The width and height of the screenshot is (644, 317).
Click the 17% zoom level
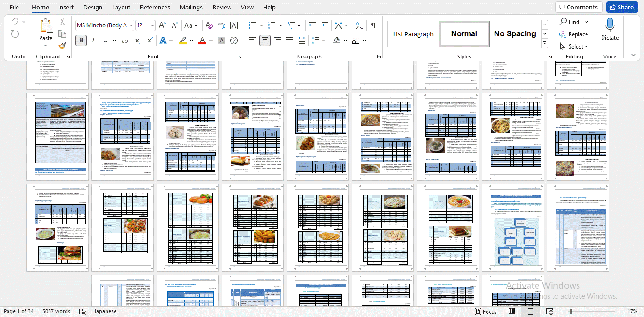coord(632,311)
